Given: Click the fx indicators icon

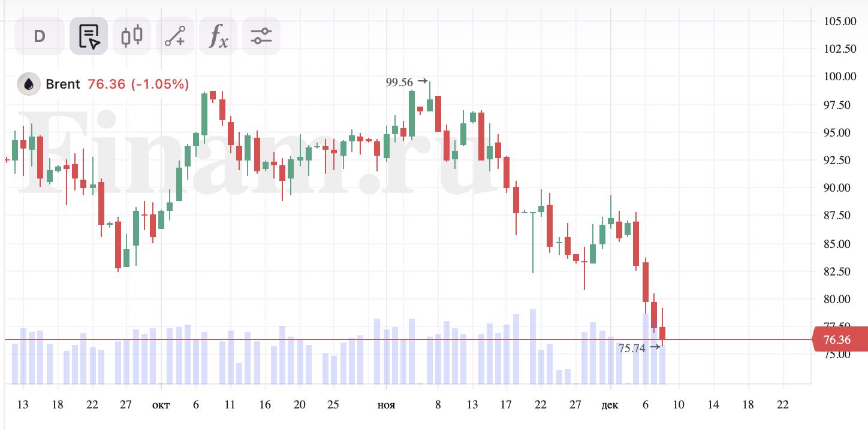Looking at the screenshot, I should click(217, 36).
